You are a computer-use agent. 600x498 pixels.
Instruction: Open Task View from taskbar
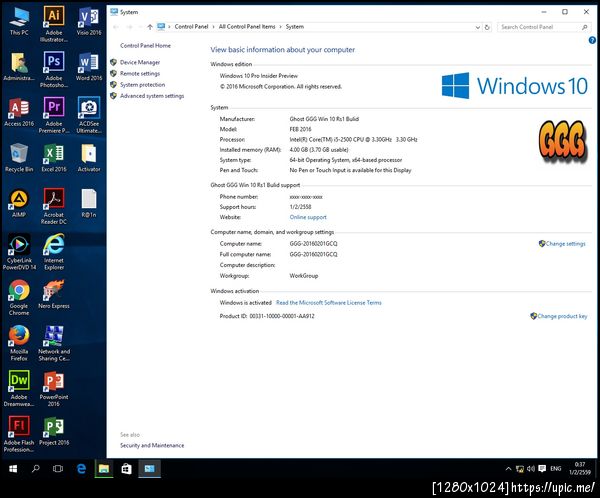(x=58, y=469)
